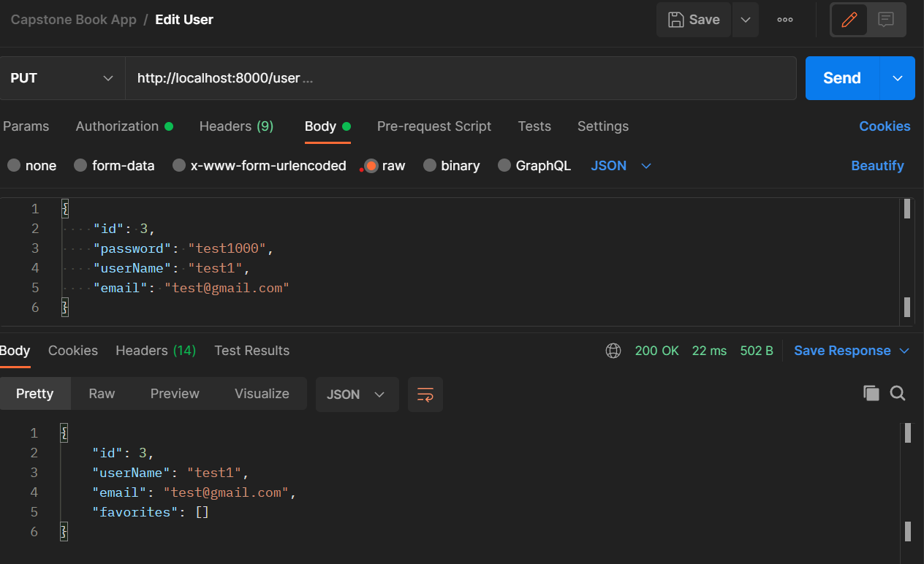924x564 pixels.
Task: Click the 200 OK status text
Action: [657, 351]
